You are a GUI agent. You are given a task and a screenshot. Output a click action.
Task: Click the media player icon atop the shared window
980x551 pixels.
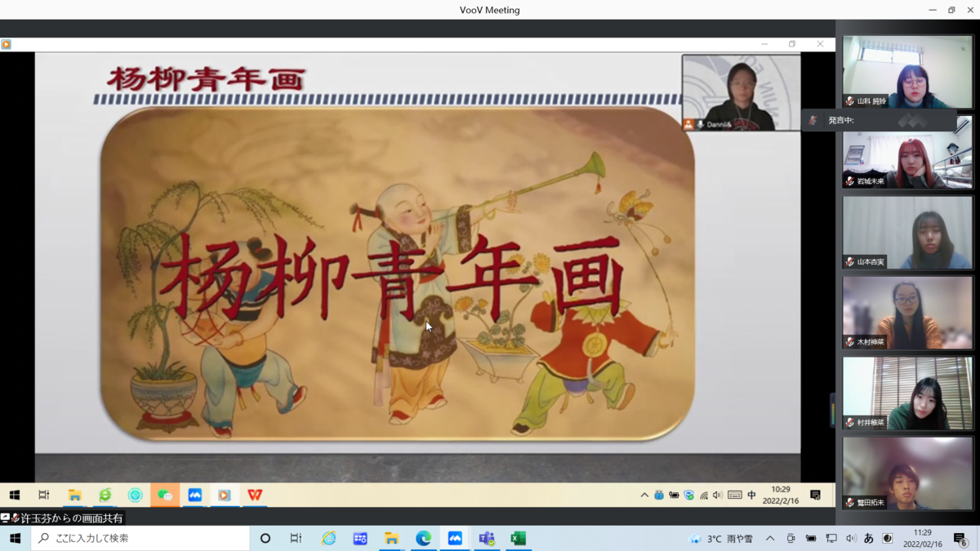point(7,44)
